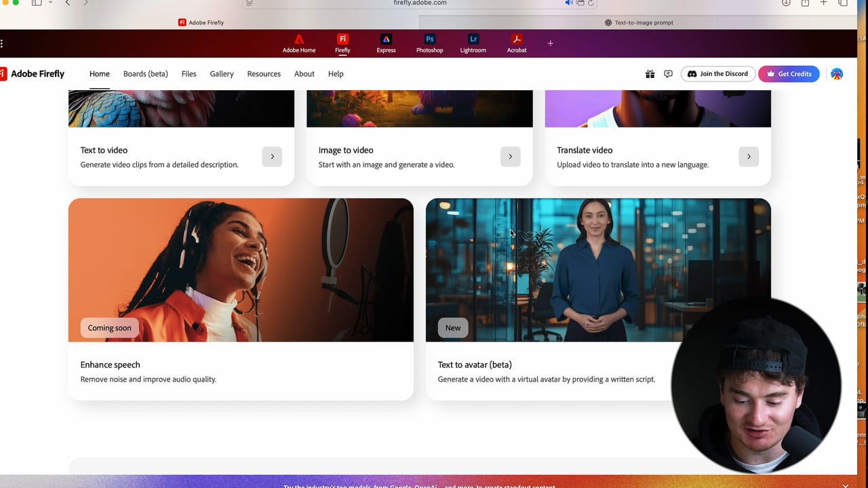868x488 pixels.
Task: Select the Enhance speech card image
Action: (x=241, y=270)
